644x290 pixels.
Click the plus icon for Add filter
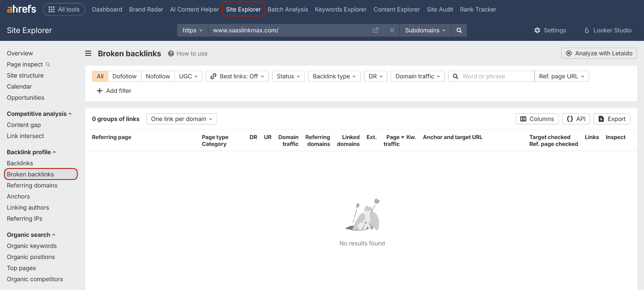(x=100, y=91)
